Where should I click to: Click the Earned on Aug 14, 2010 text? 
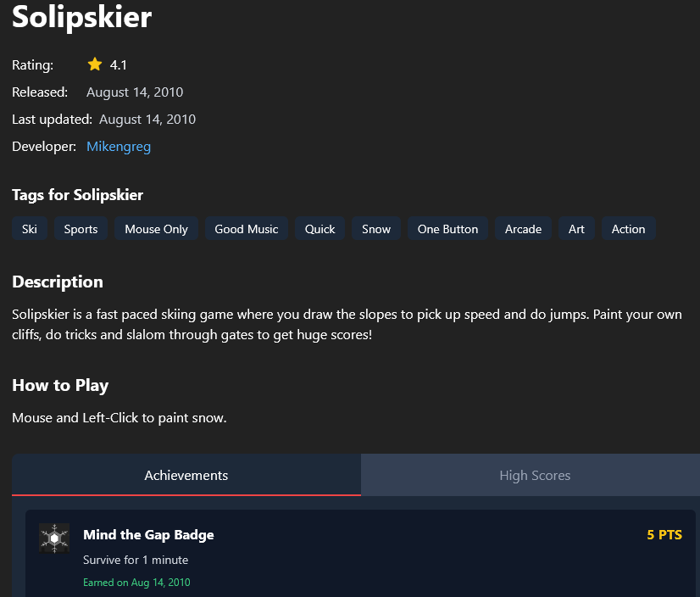tap(136, 583)
